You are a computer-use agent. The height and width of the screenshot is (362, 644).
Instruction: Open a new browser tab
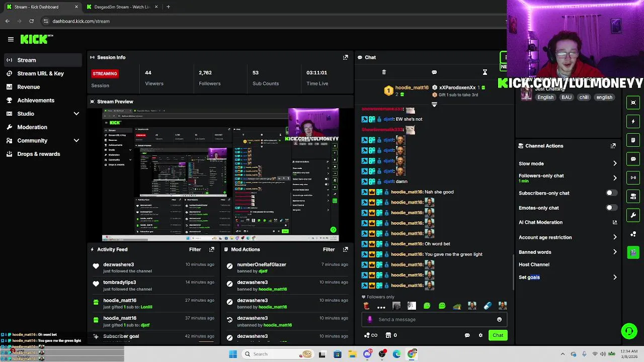[x=168, y=7]
